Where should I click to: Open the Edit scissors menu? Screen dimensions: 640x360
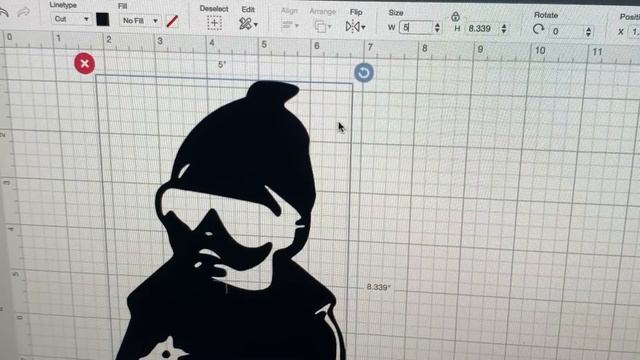pos(248,24)
